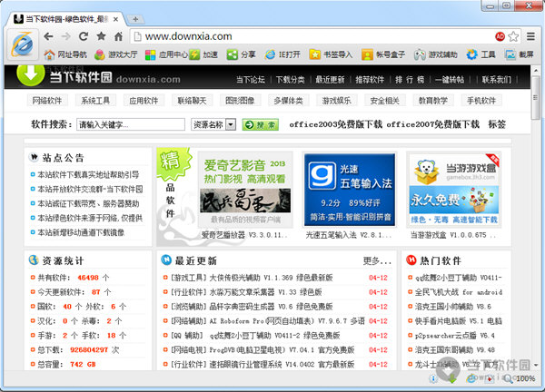Click 更多... in 最近更新 section

click(x=377, y=260)
